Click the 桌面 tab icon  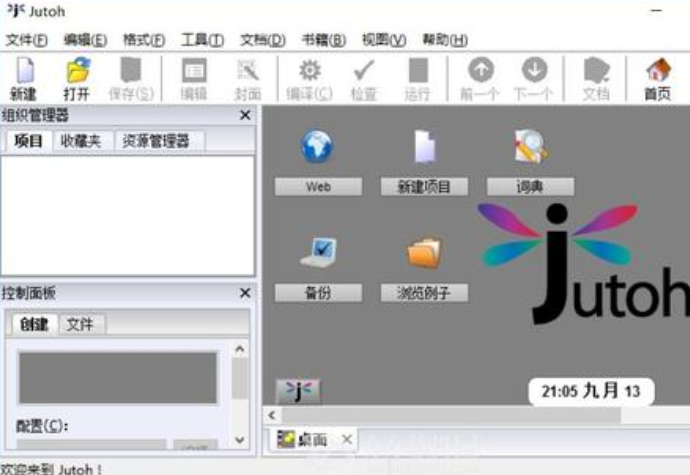pyautogui.click(x=286, y=439)
